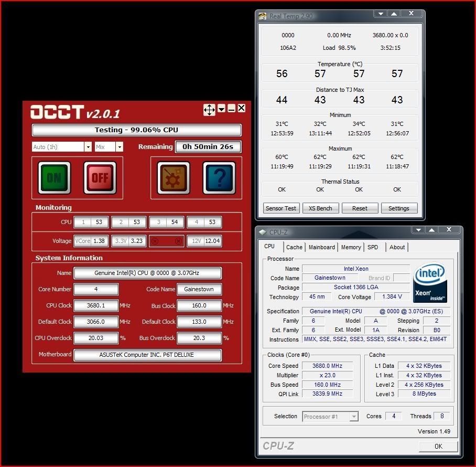Image resolution: width=476 pixels, height=467 pixels.
Task: Click the Code Name Gainestown field in OCCT
Action: tap(199, 289)
